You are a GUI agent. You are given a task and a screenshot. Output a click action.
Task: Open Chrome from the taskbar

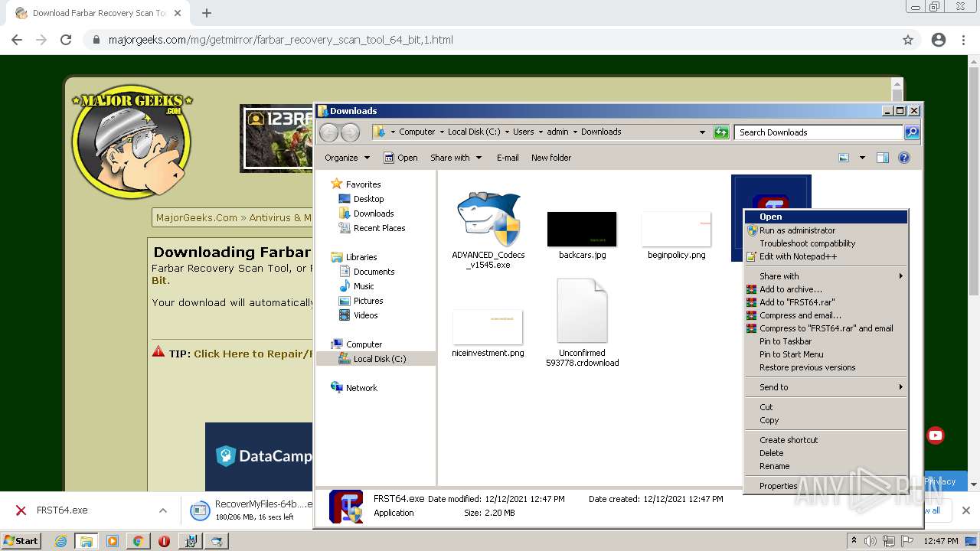coord(138,541)
